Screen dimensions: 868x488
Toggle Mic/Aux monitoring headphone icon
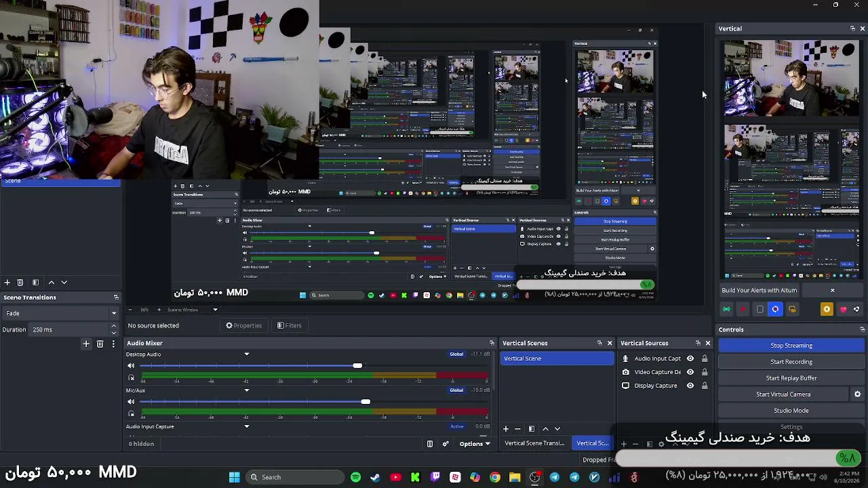coord(131,413)
